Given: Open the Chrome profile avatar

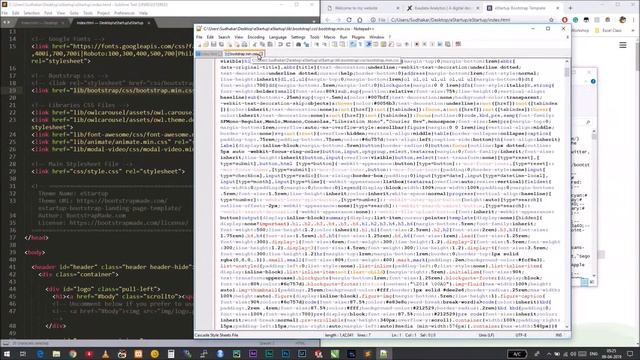Looking at the screenshot, I should pos(622,20).
